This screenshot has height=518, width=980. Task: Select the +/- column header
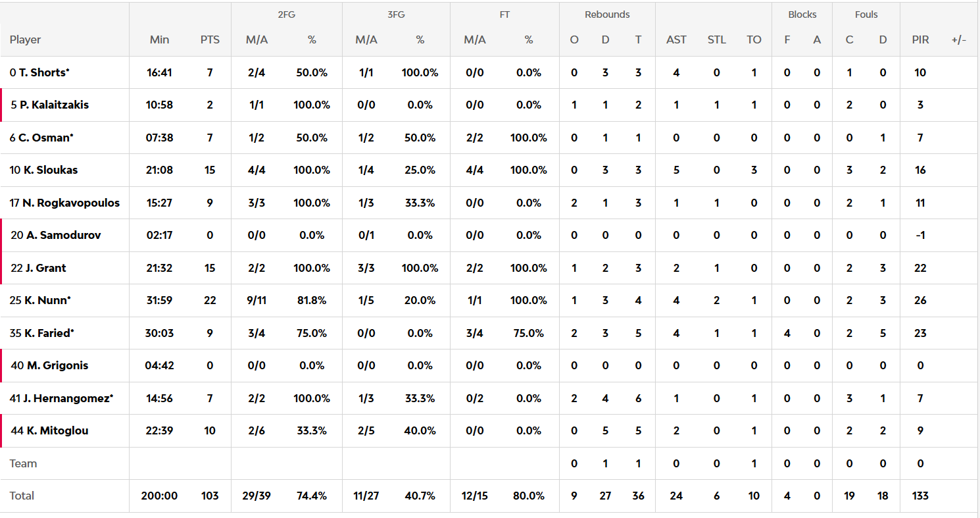click(958, 39)
